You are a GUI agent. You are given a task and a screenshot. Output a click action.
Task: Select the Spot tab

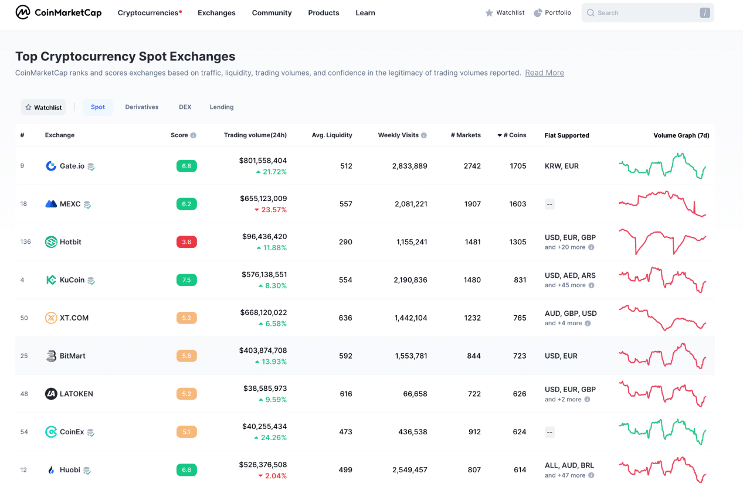click(98, 107)
